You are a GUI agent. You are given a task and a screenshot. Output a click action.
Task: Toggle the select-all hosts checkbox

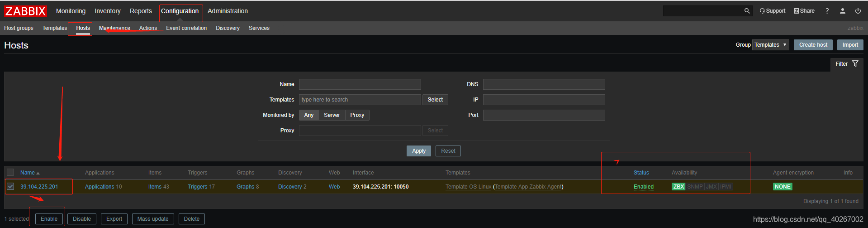point(10,172)
